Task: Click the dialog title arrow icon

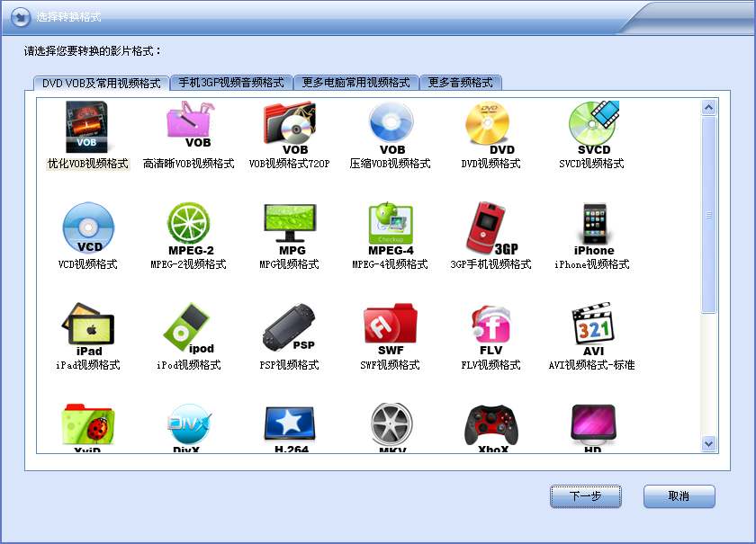Action: click(x=20, y=18)
